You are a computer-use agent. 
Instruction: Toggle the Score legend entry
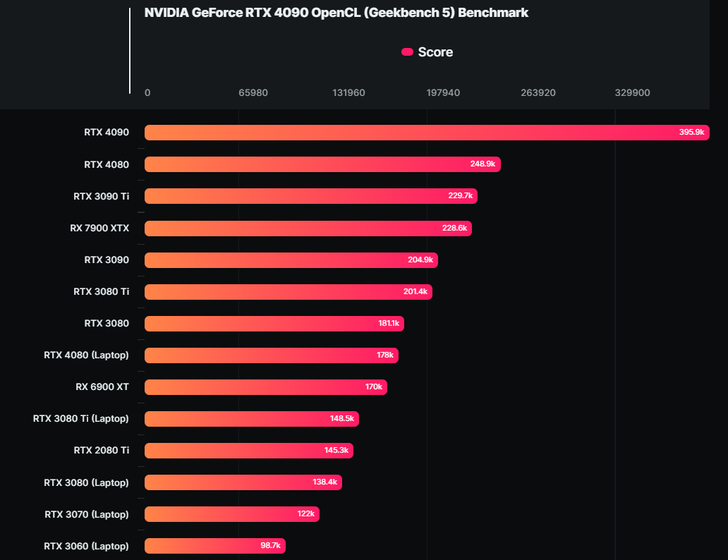(x=427, y=52)
